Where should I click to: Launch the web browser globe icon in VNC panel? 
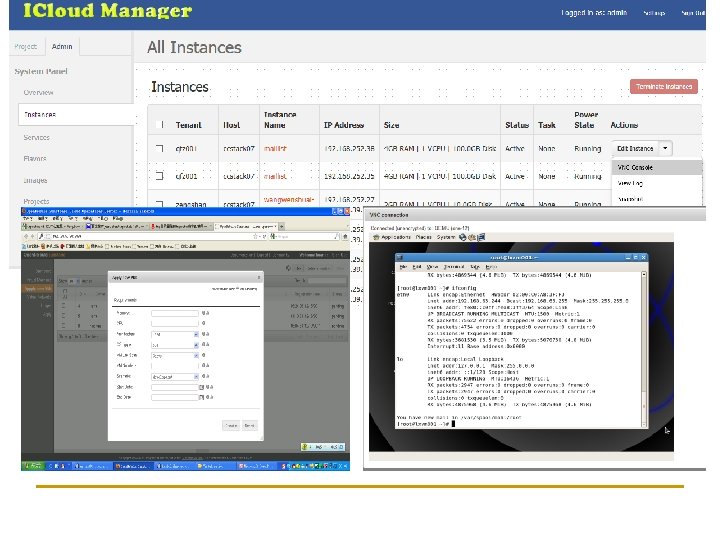coord(462,237)
